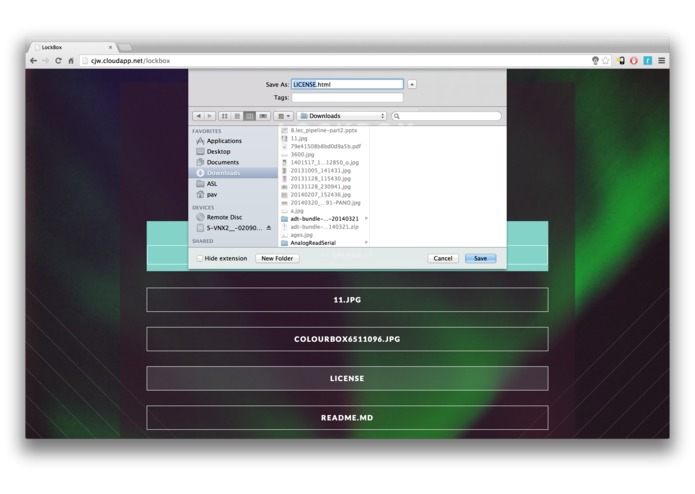Close the LockBox tab

(110, 47)
